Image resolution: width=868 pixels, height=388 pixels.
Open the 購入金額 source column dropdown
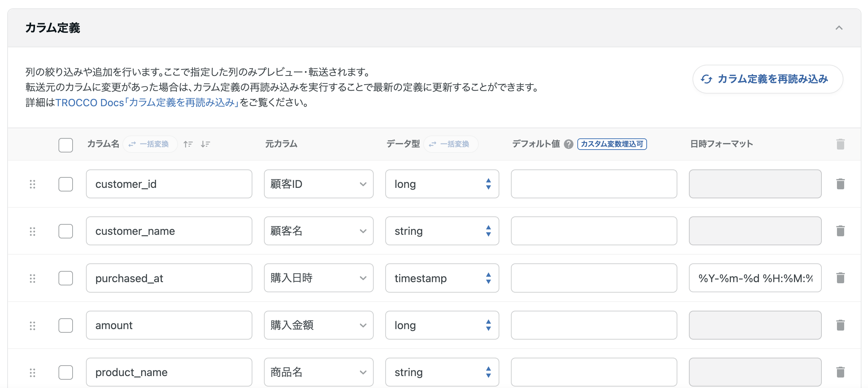[x=319, y=325]
